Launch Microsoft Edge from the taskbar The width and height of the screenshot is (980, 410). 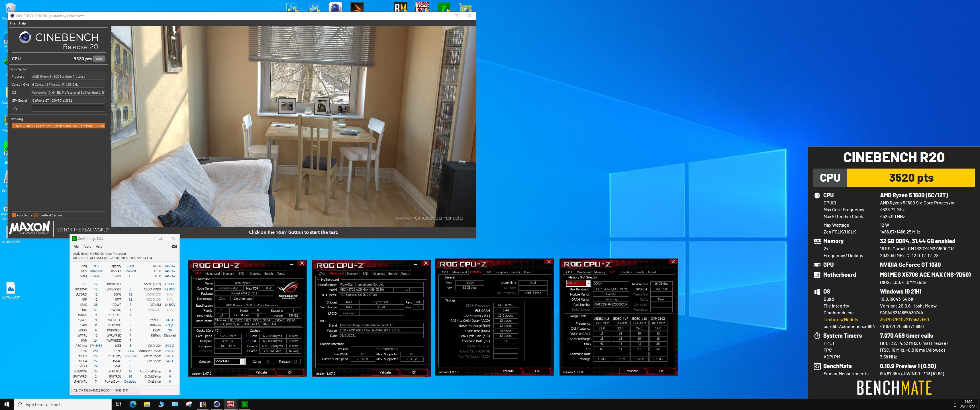pyautogui.click(x=133, y=404)
